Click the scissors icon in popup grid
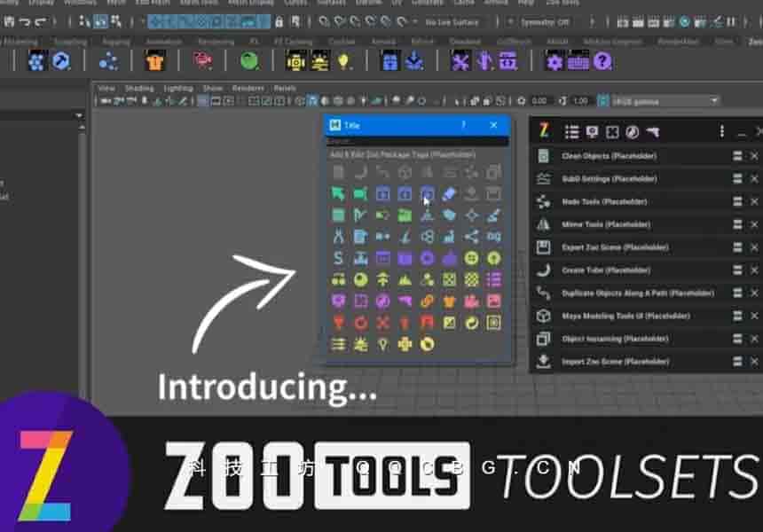Image resolution: width=763 pixels, height=532 pixels. point(338,237)
